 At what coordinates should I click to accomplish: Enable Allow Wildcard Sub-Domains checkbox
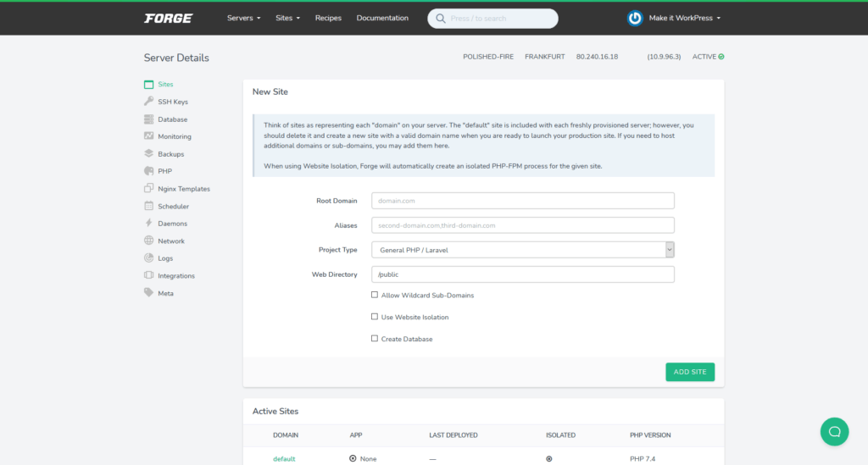tap(375, 295)
